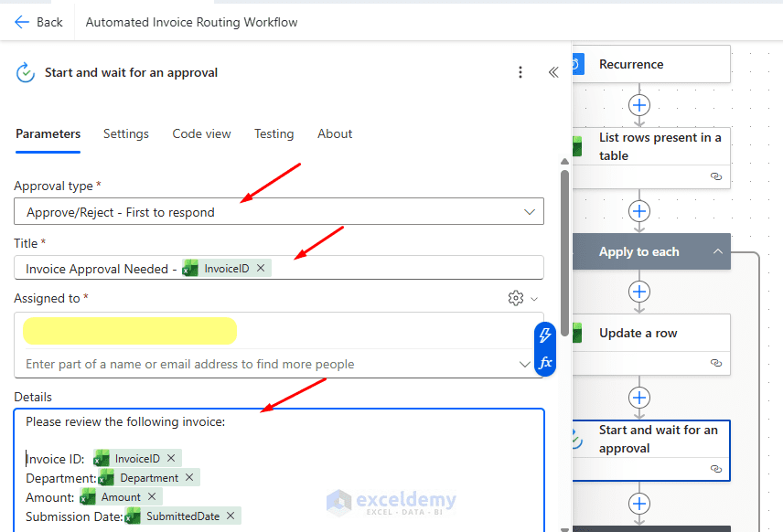Viewport: 783px width, 532px height.
Task: Open the fx expression editor
Action: 545,362
